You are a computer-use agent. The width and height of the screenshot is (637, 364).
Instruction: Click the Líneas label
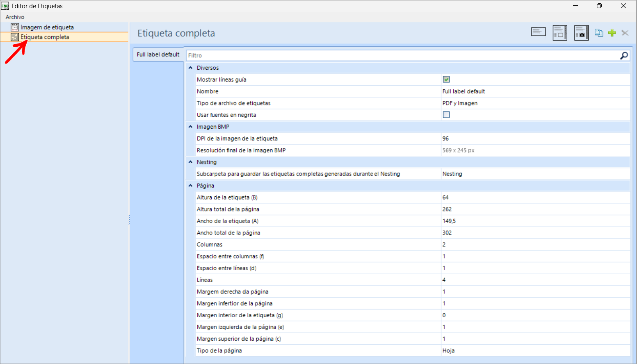pos(205,280)
